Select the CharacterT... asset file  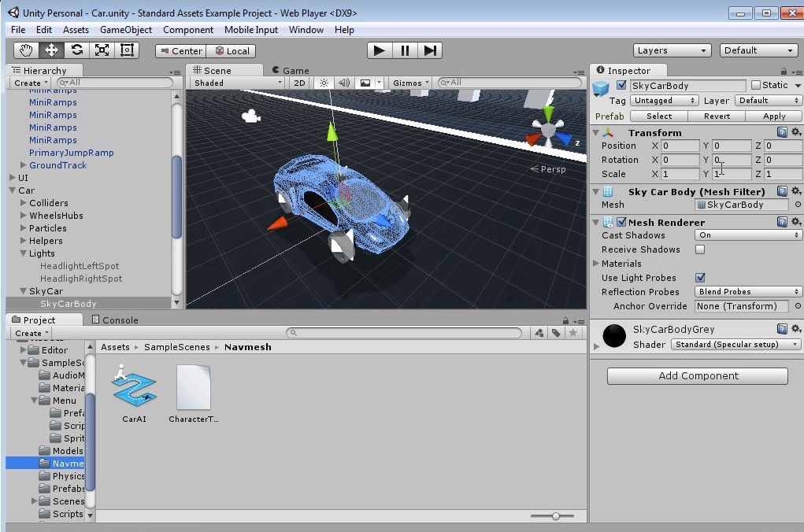tap(193, 393)
